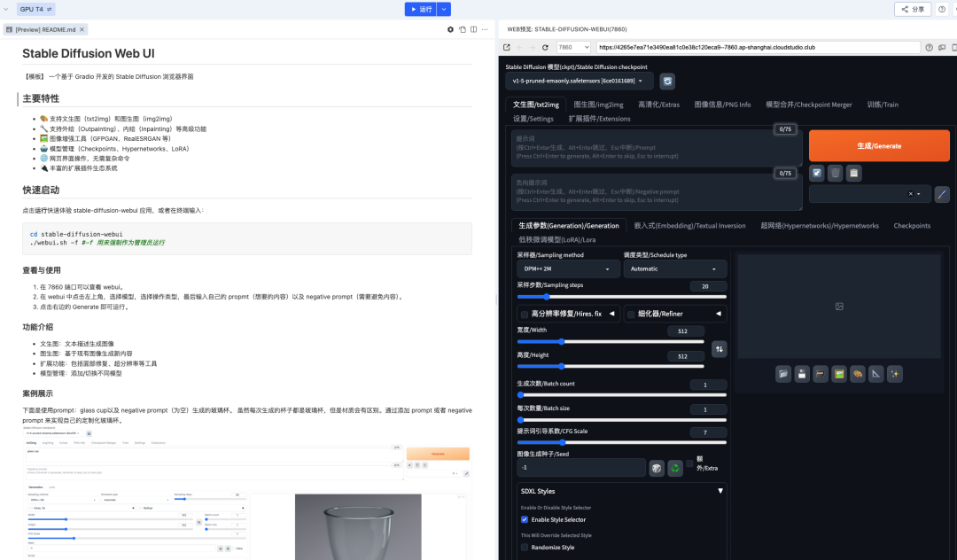Click the green recycle reuse-seed icon
957x560 pixels.
pyautogui.click(x=674, y=468)
